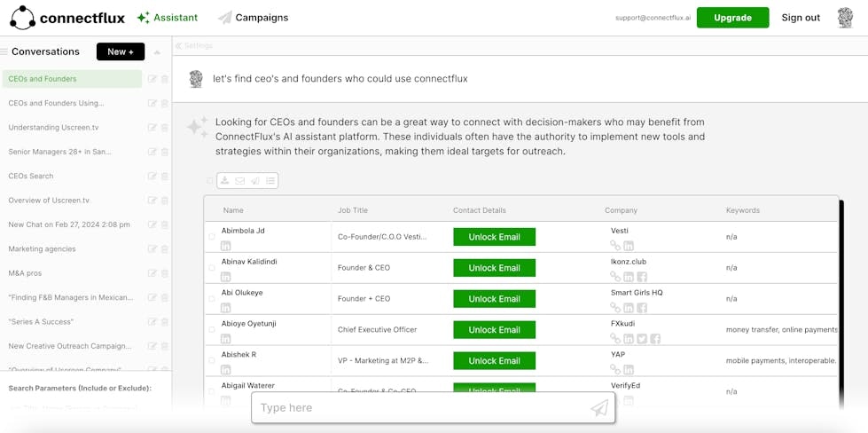This screenshot has width=868, height=433.
Task: Open FXkudi's Twitter icon
Action: tap(642, 339)
